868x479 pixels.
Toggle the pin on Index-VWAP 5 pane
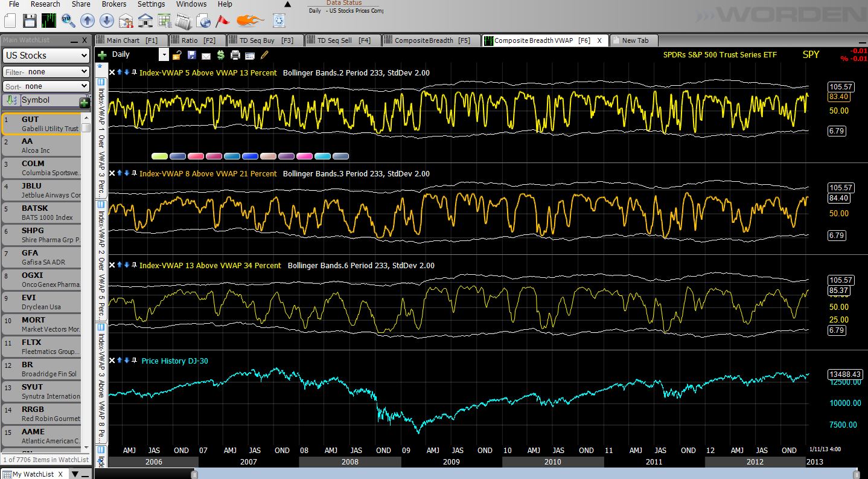tap(134, 72)
